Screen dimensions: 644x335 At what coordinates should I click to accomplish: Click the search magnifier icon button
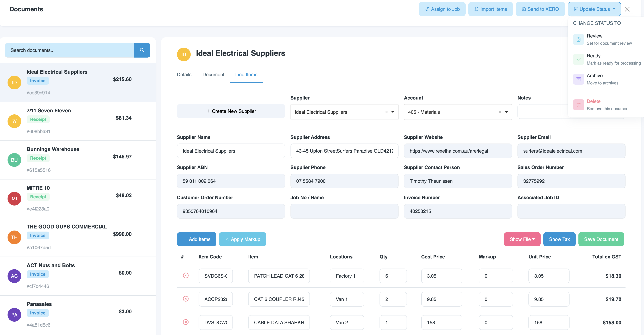click(142, 50)
